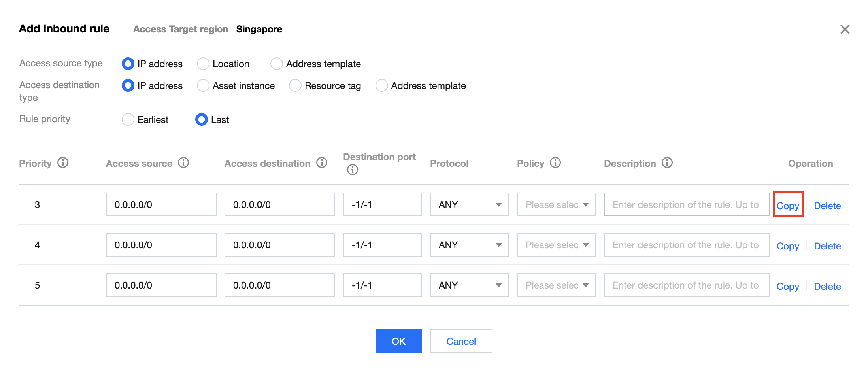Expand Policy dropdown for priority 4 rule
The width and height of the screenshot is (868, 370).
pyautogui.click(x=556, y=245)
